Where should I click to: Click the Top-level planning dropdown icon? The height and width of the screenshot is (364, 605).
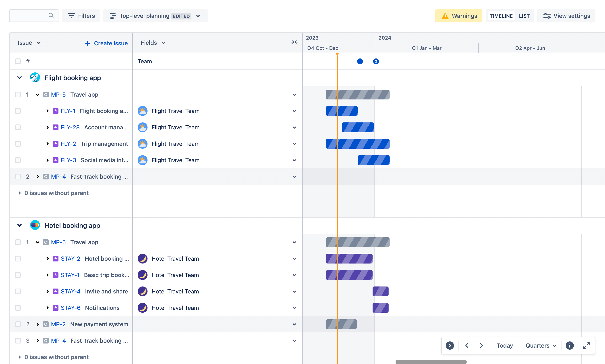click(x=199, y=16)
